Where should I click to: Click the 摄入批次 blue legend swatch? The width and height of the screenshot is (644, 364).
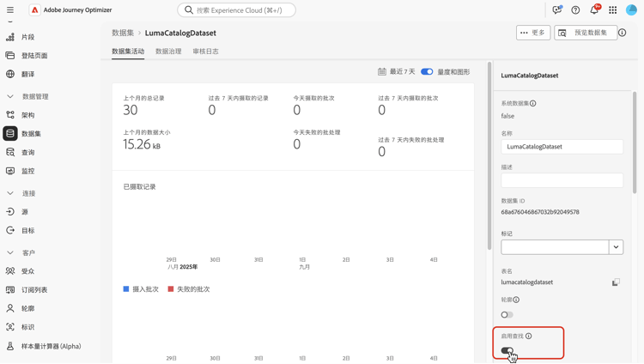pos(126,289)
